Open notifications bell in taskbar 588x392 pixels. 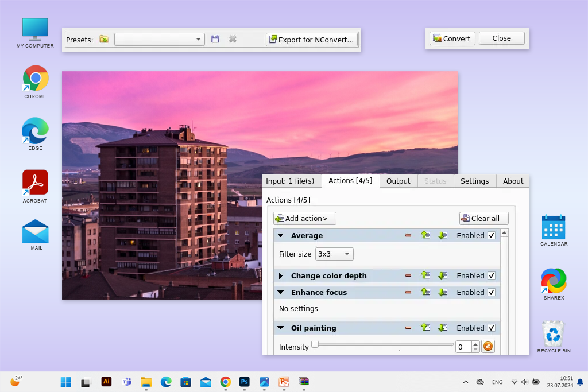point(580,382)
